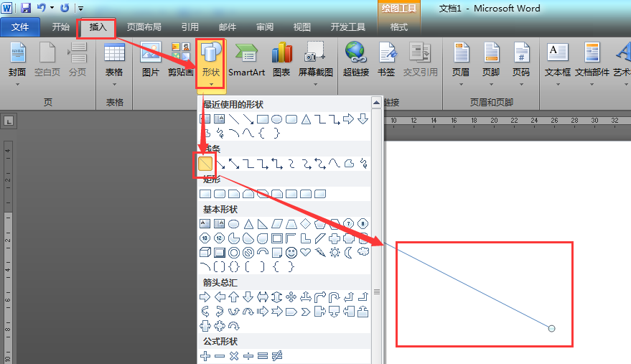Open the 格式 drawing tools format tab
This screenshot has height=364, width=631.
coord(399,27)
